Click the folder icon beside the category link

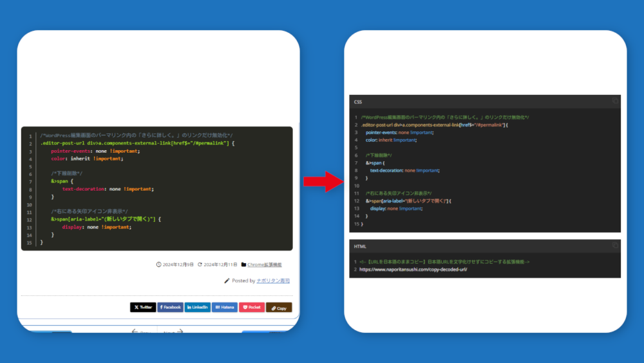coord(243,265)
